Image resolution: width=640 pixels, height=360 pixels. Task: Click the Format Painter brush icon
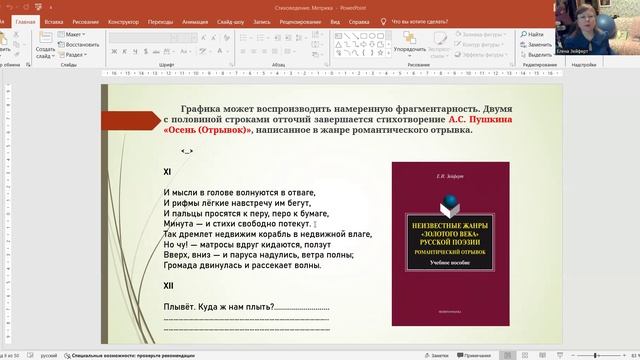[16, 54]
